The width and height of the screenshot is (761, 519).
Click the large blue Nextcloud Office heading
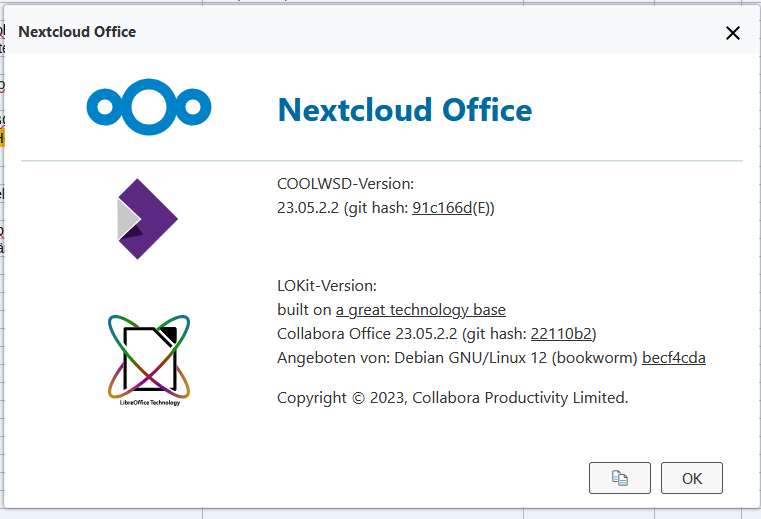(405, 110)
